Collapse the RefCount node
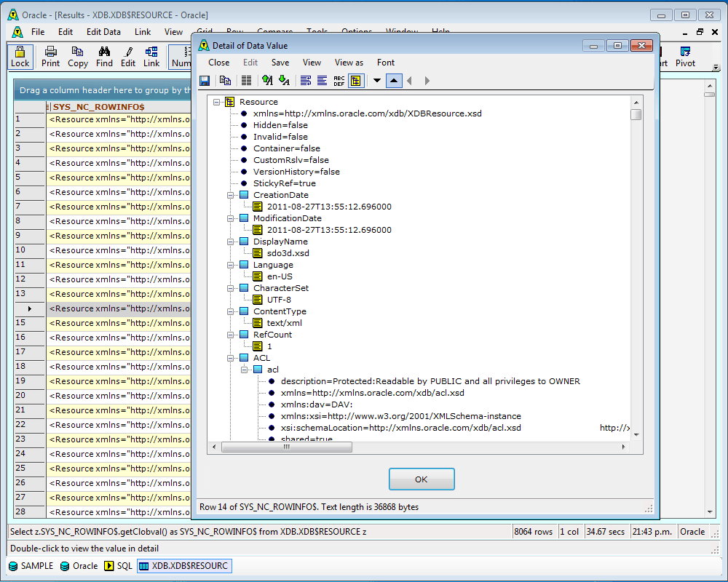This screenshot has width=728, height=582. 230,335
